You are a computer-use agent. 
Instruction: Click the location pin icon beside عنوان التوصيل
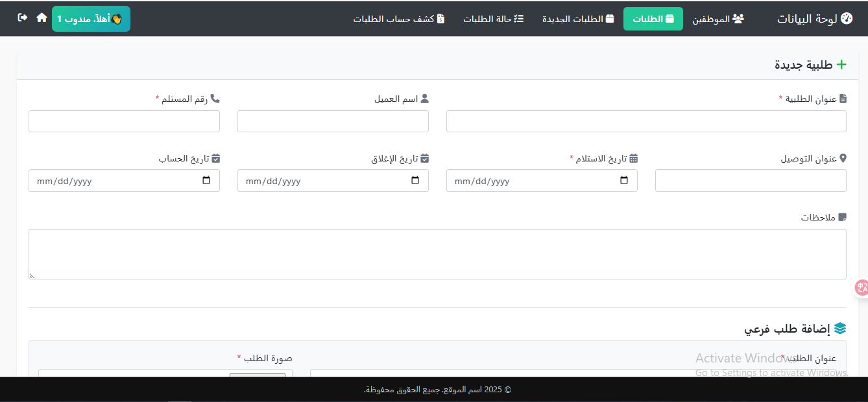[x=841, y=158]
